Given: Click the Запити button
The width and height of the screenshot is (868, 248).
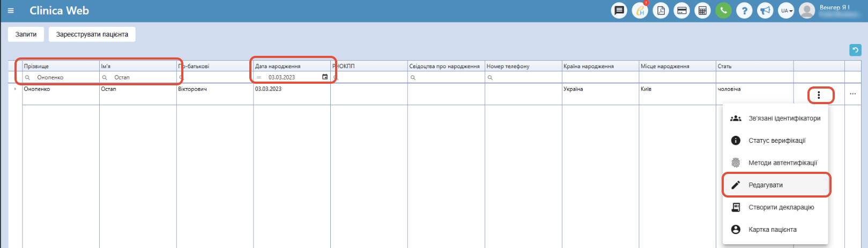Looking at the screenshot, I should [26, 34].
